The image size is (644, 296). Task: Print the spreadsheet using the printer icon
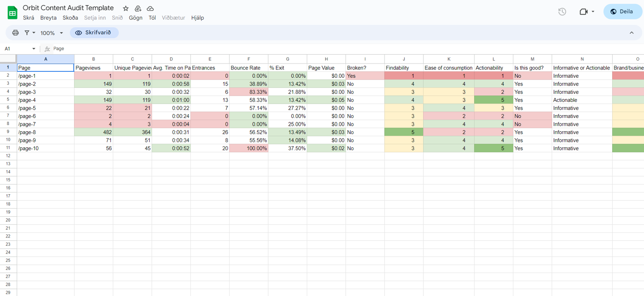coord(15,33)
